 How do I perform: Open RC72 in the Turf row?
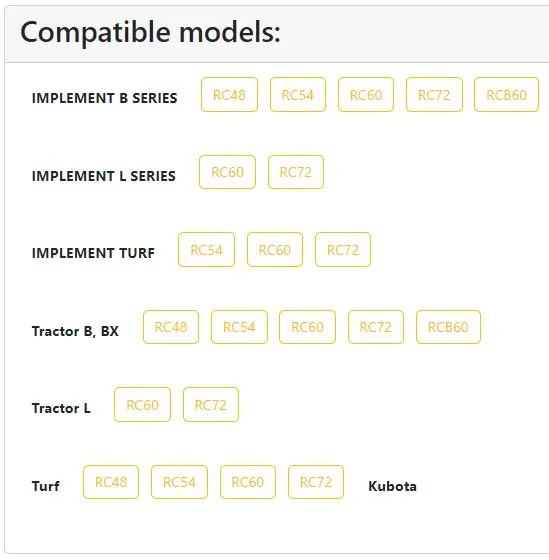click(316, 482)
